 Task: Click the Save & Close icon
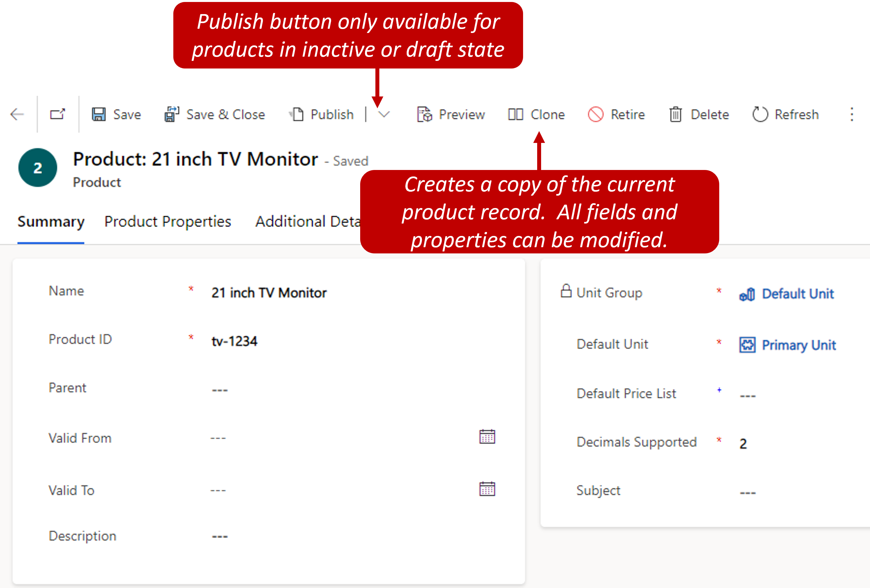point(172,114)
